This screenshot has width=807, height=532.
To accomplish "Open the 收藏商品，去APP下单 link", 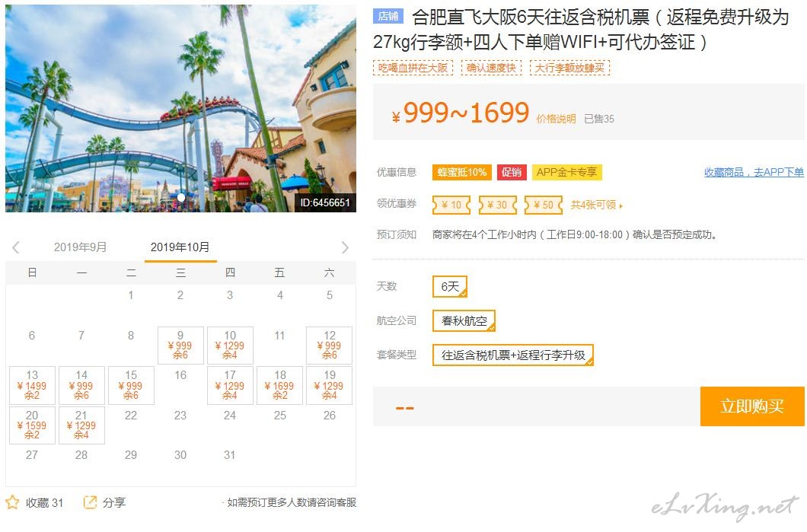I will (x=754, y=172).
